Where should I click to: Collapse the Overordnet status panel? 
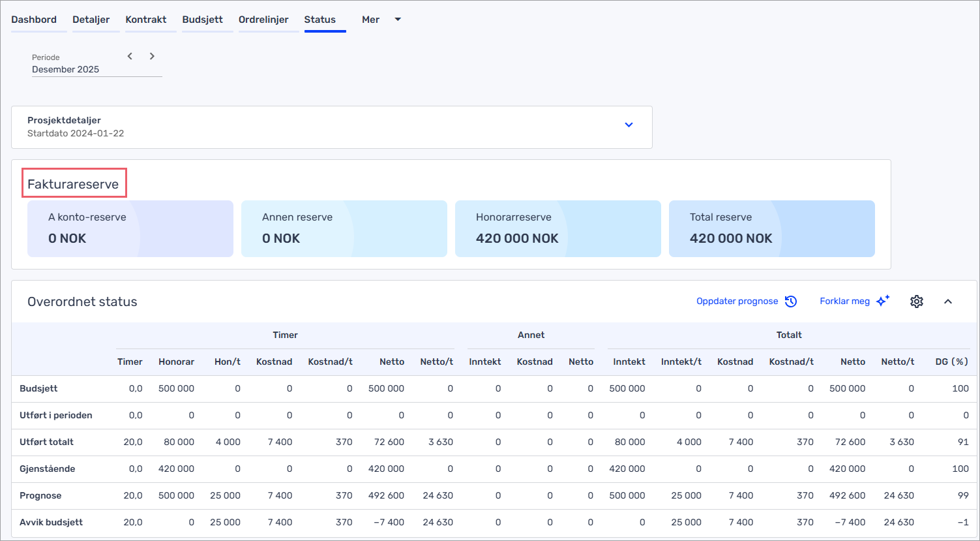[948, 301]
